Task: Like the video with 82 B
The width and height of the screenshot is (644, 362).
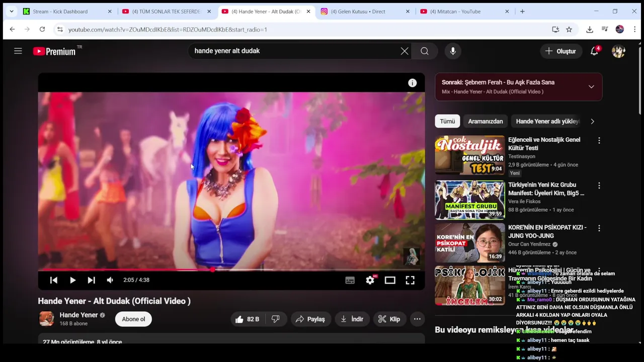Action: point(247,319)
